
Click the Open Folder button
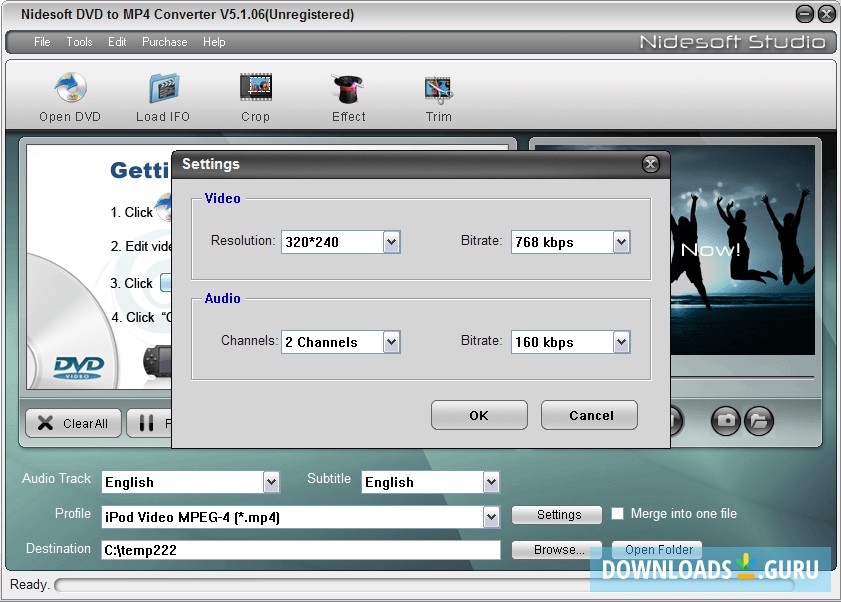point(659,550)
